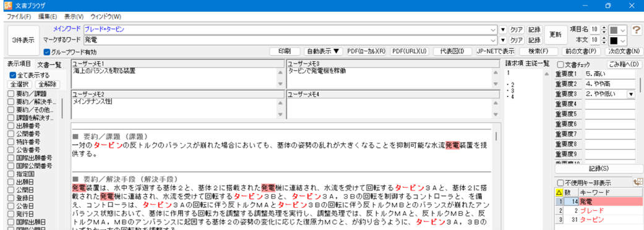Click the 記録(S) button

(x=599, y=168)
